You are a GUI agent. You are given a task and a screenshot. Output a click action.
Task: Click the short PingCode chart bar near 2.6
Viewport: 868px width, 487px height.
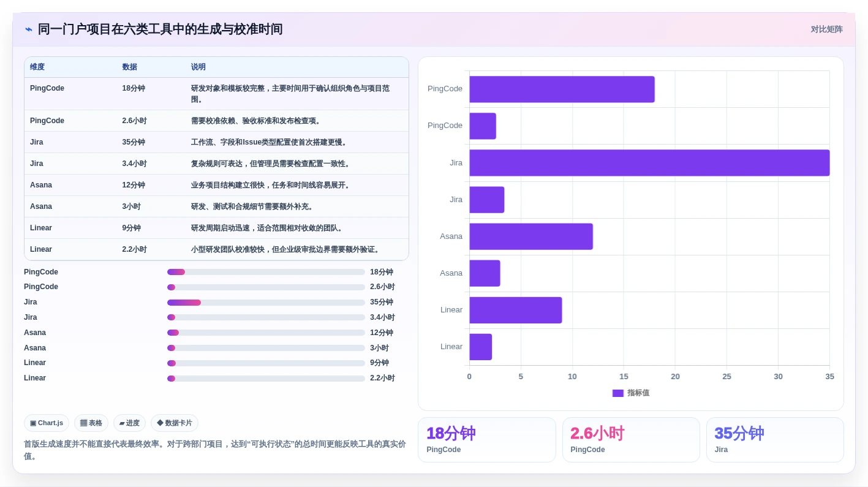click(483, 126)
